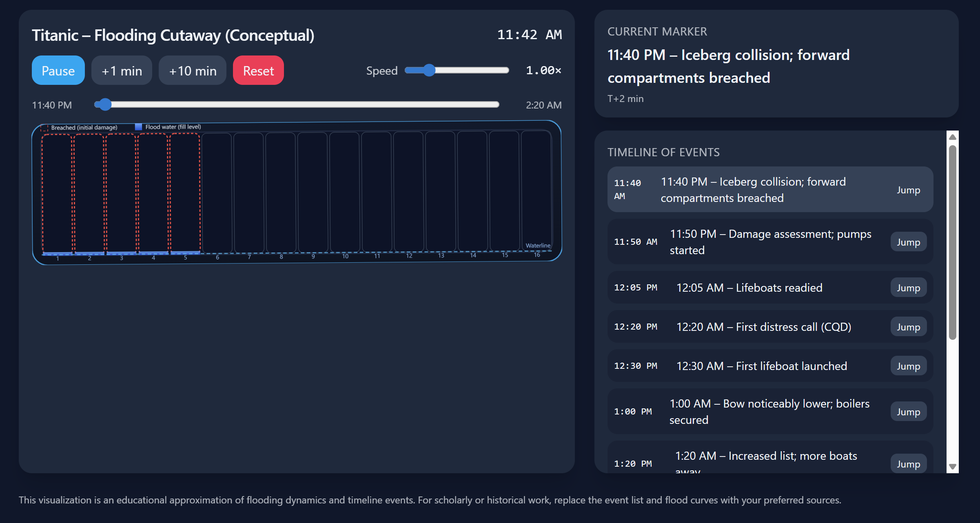The width and height of the screenshot is (980, 523).
Task: Click compartment 14 in the hull cutaway
Action: 472,191
